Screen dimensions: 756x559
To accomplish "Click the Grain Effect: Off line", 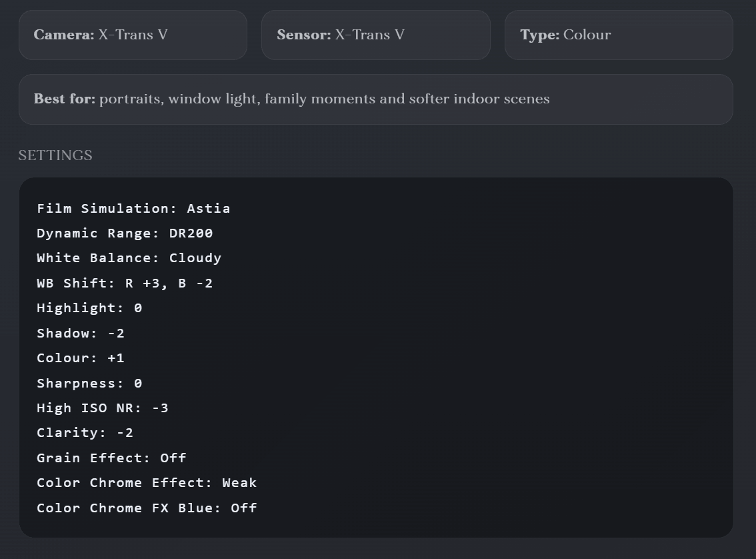I will tap(111, 458).
